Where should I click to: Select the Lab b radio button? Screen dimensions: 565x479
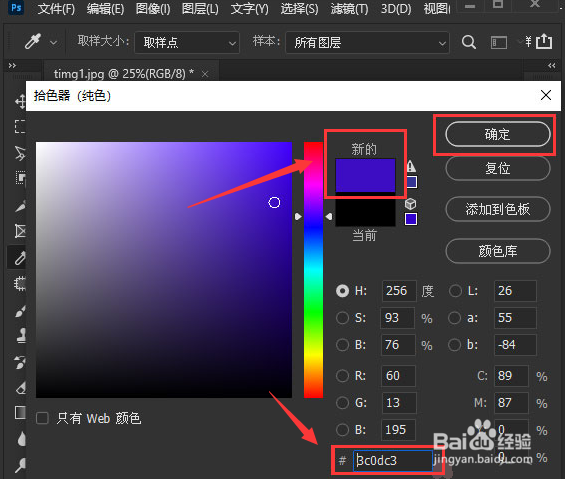click(454, 345)
